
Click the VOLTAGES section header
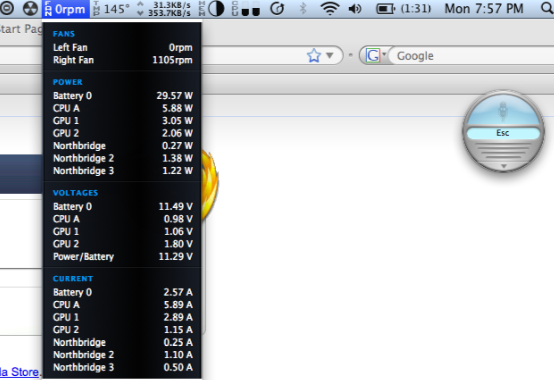pyautogui.click(x=75, y=193)
